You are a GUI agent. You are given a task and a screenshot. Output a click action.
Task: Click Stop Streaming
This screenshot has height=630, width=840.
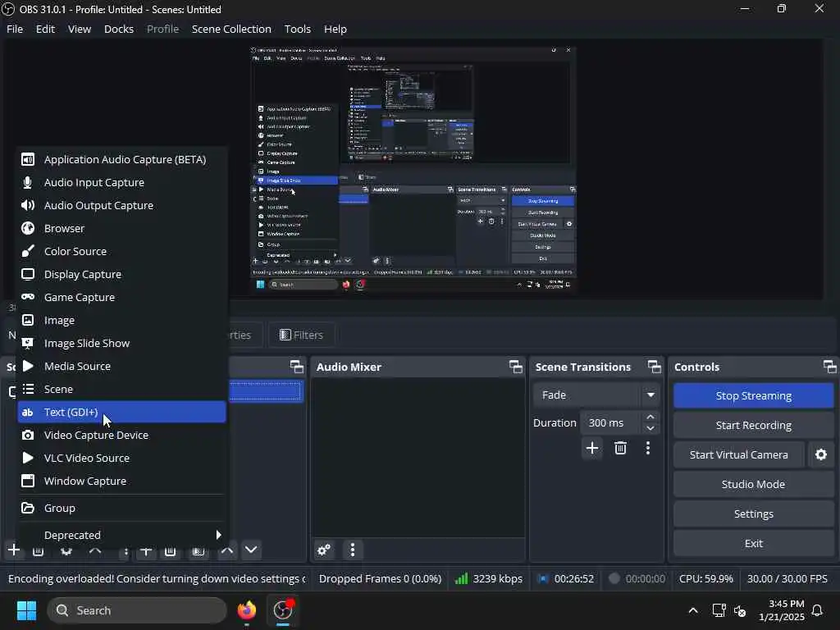[753, 396]
